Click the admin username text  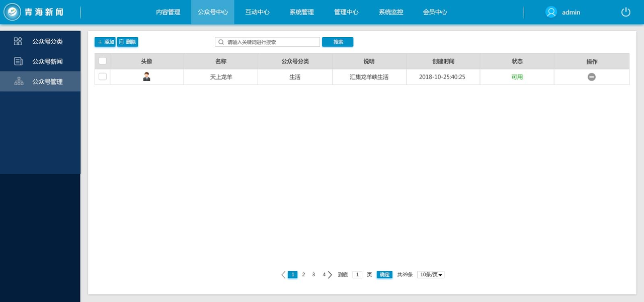pos(571,12)
